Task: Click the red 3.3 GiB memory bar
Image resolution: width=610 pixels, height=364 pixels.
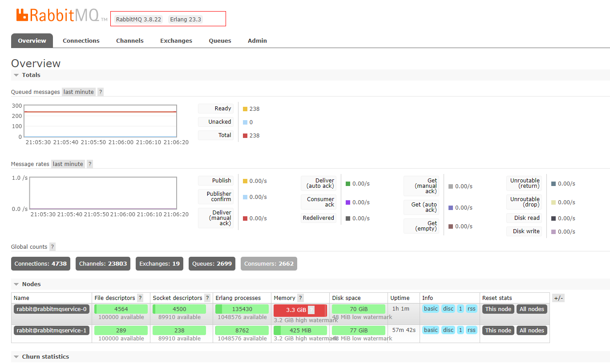Action: (x=300, y=310)
